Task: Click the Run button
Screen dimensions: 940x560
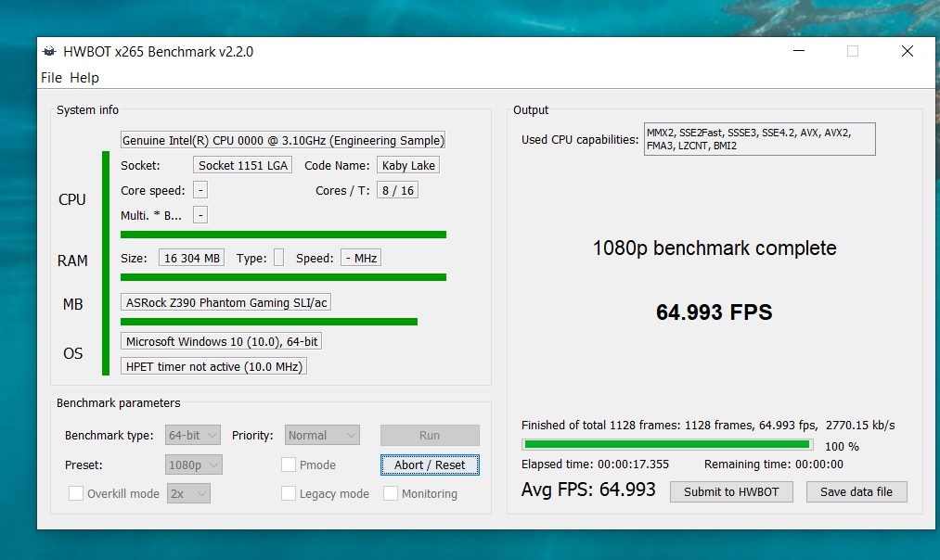Action: click(x=430, y=436)
